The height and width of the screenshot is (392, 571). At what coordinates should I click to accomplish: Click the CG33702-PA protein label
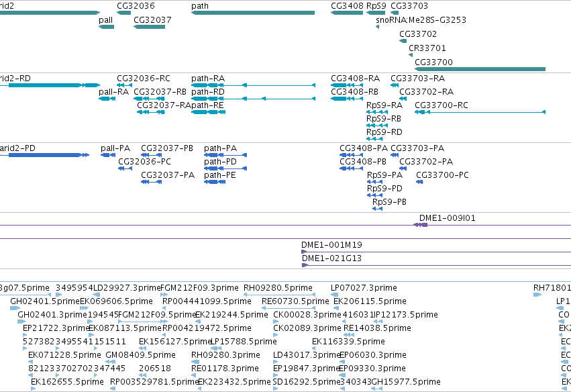point(426,161)
